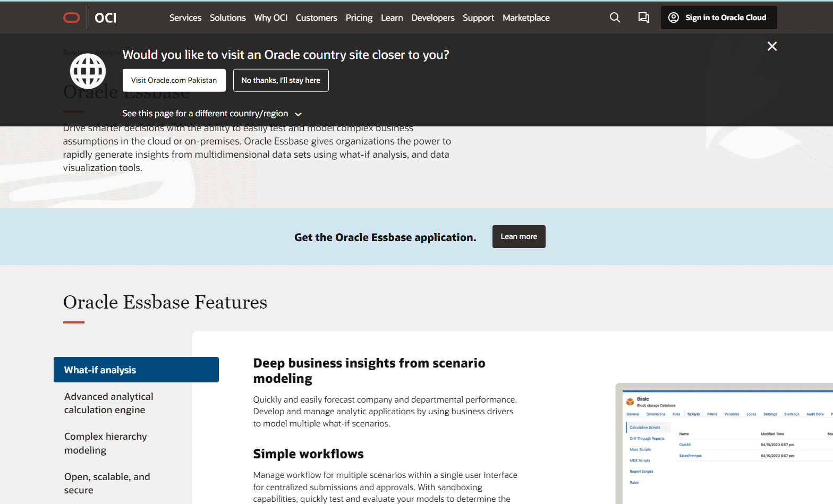
Task: Click the Simple workflows heading
Action: click(x=309, y=454)
